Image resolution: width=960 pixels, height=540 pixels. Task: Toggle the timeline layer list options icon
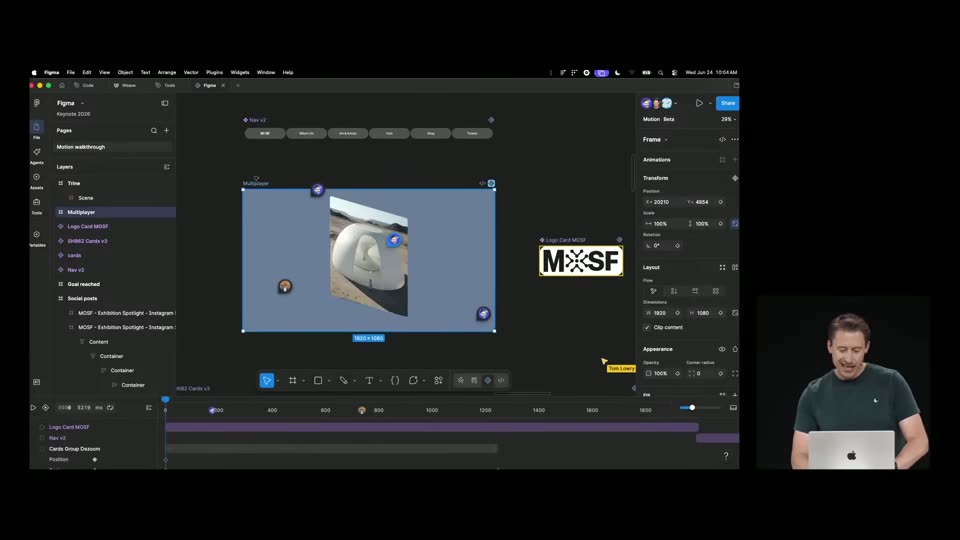(x=149, y=407)
